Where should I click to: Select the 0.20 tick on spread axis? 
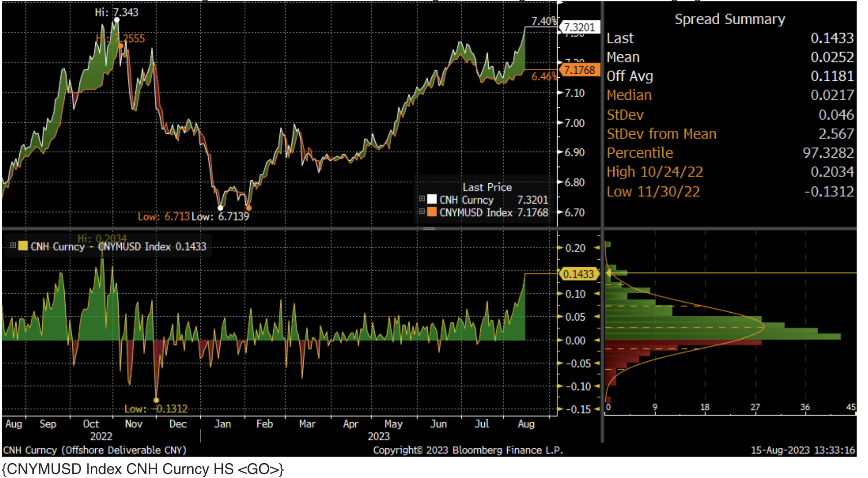click(x=575, y=248)
